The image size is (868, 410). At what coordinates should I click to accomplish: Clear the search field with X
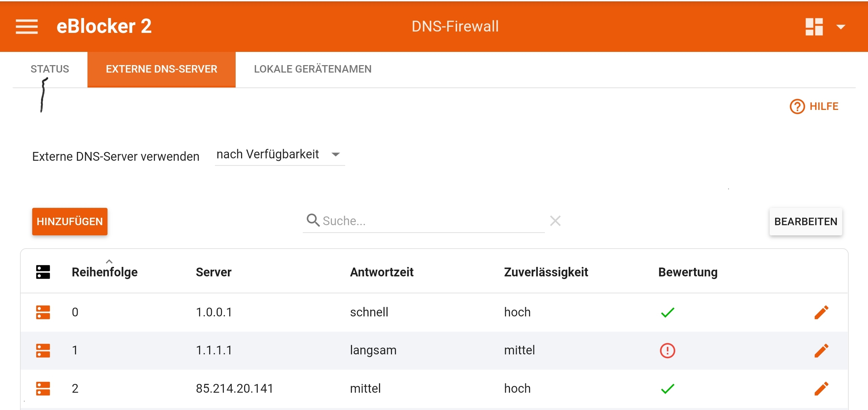tap(555, 221)
